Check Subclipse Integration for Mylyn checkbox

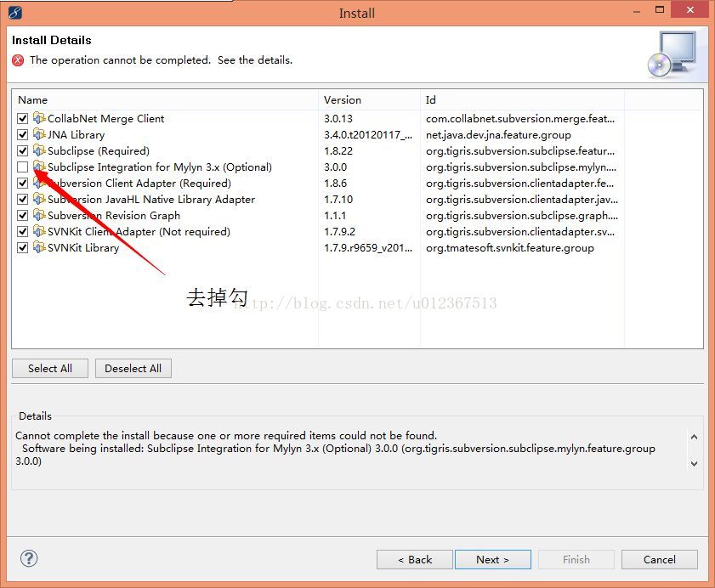[x=22, y=167]
